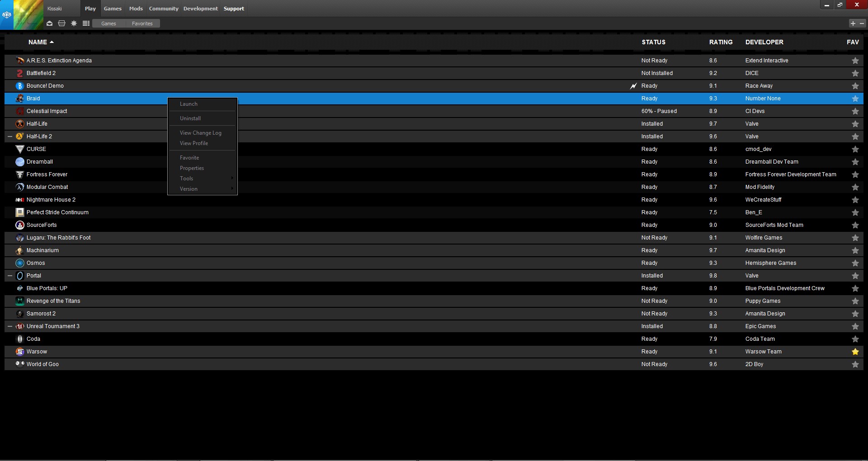Open the inbox messages icon

click(49, 24)
